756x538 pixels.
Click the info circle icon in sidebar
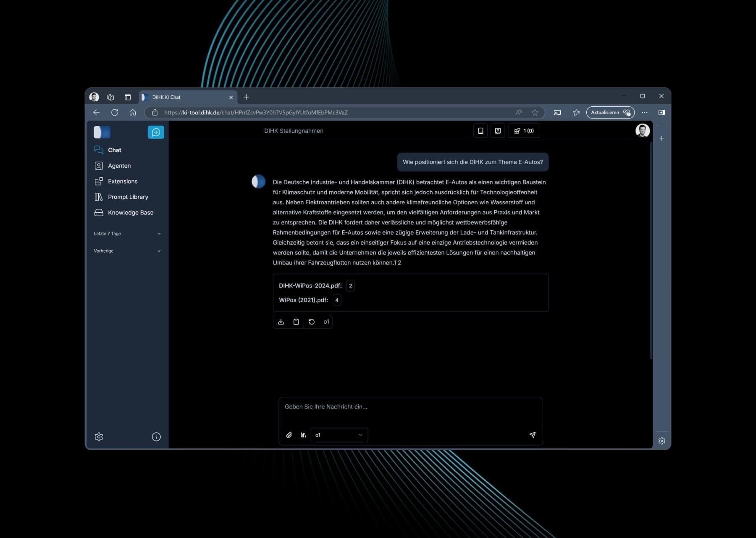coord(156,437)
